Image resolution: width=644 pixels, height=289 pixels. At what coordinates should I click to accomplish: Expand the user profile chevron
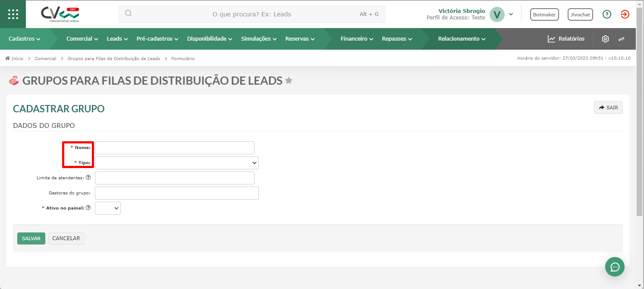(x=511, y=14)
